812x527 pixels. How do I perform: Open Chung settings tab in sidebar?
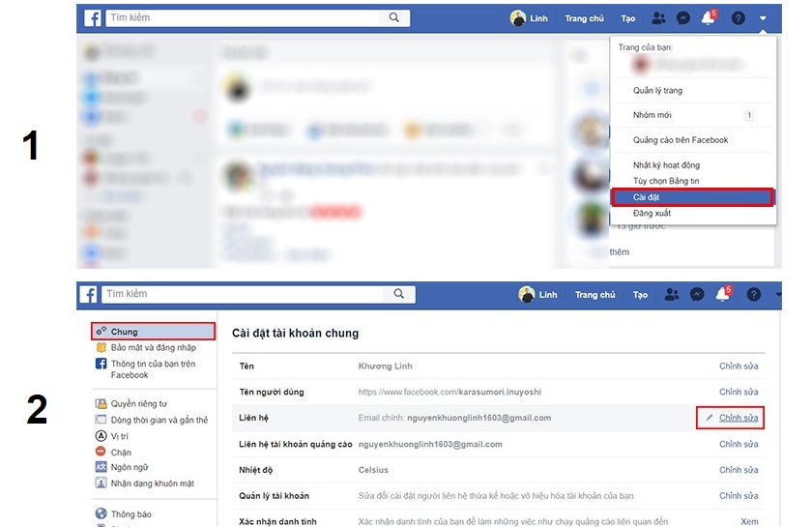tap(154, 331)
